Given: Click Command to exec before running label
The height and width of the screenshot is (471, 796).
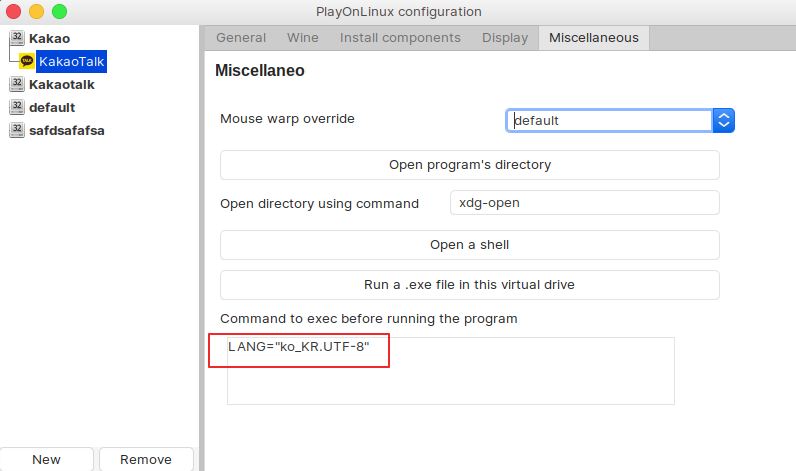Looking at the screenshot, I should point(369,319).
